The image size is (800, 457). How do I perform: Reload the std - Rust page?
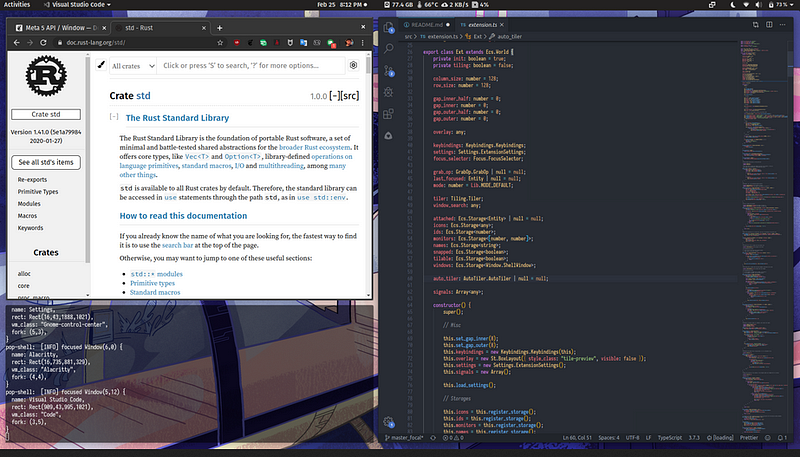43,43
